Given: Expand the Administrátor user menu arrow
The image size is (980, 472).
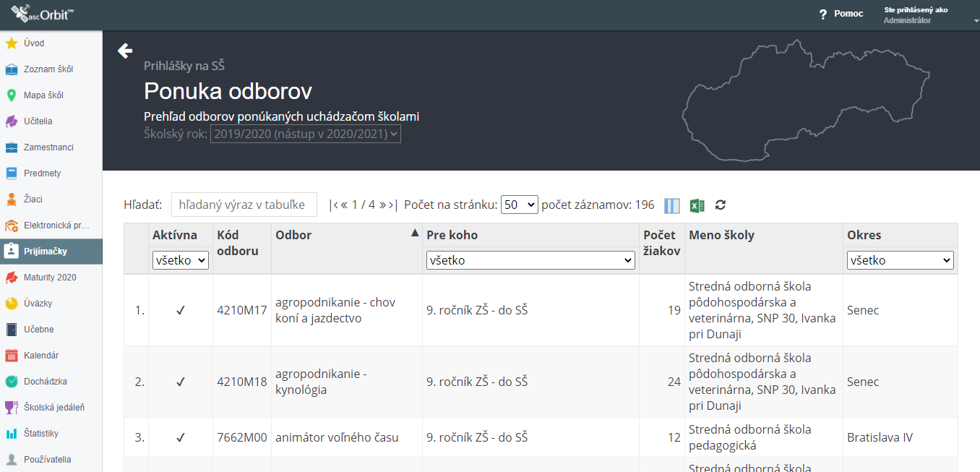Looking at the screenshot, I should coord(976,22).
